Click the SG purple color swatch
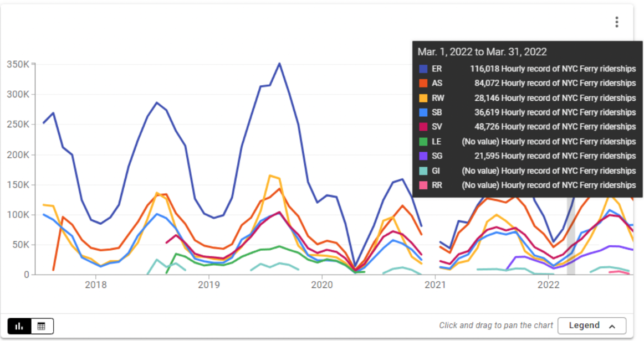The height and width of the screenshot is (341, 644). pyautogui.click(x=424, y=156)
